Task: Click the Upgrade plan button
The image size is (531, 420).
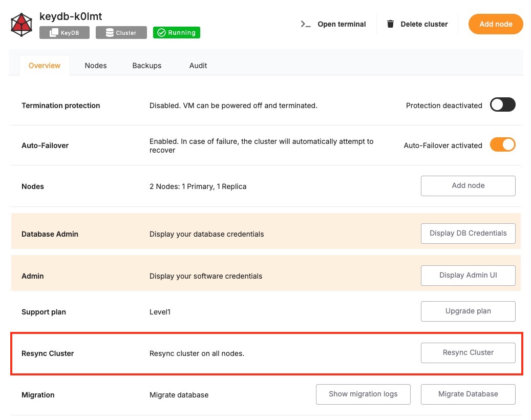Action: (468, 311)
